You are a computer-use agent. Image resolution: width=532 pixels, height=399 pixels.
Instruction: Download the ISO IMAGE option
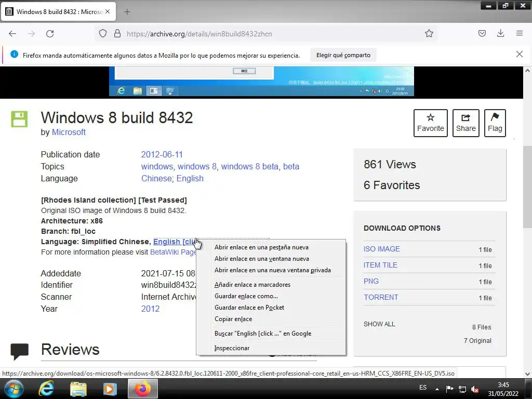[x=382, y=249]
